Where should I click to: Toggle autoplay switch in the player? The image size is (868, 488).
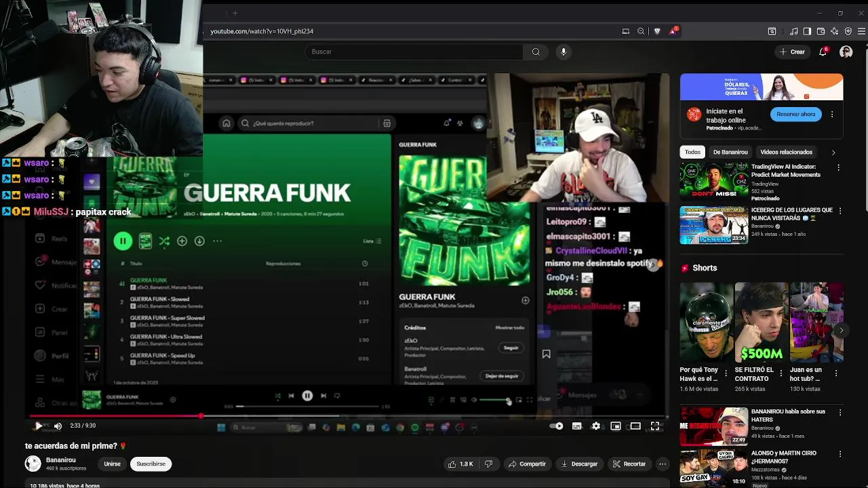pyautogui.click(x=557, y=426)
